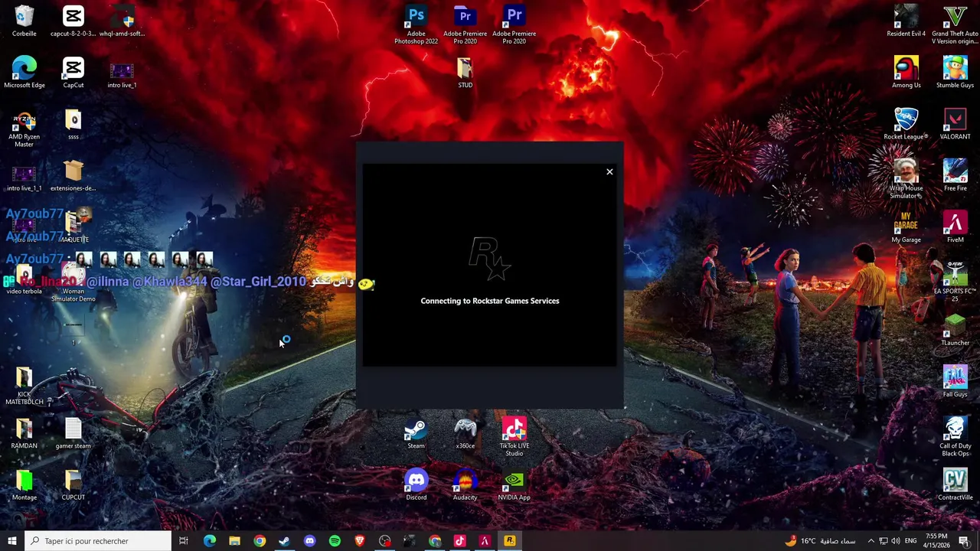The width and height of the screenshot is (980, 551).
Task: Launch the Fall Guys shortcut
Action: [x=955, y=382]
